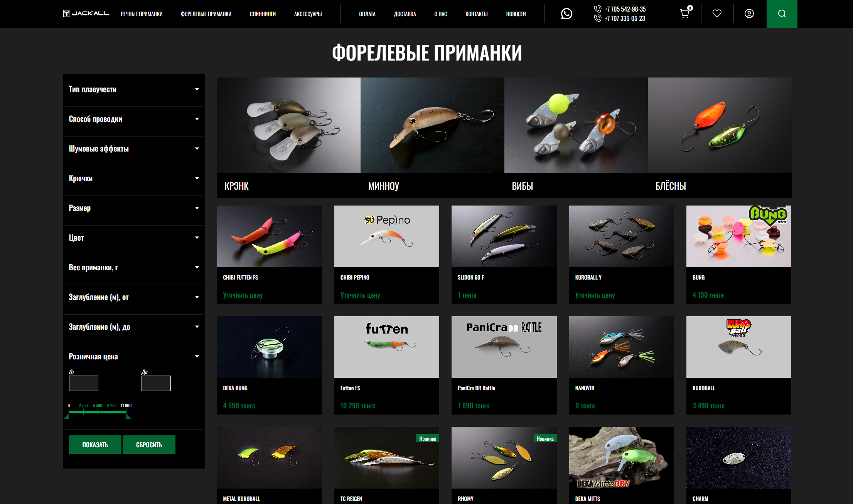Viewport: 853px width, 504px height.
Task: Open WhatsApp chat icon
Action: pos(566,14)
